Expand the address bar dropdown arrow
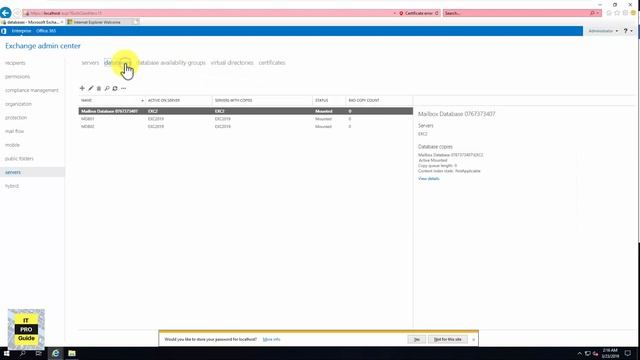 coord(394,13)
